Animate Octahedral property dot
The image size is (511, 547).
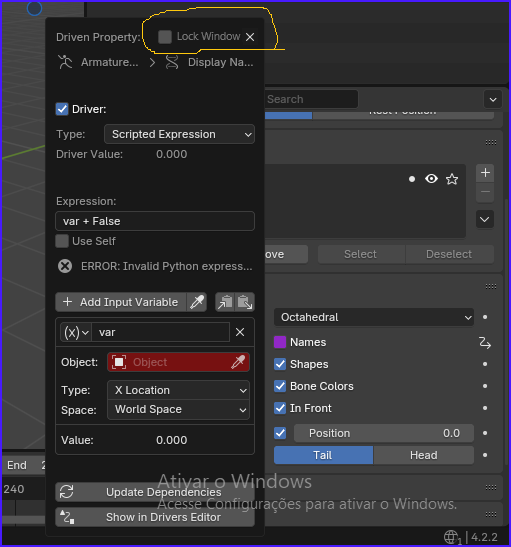pyautogui.click(x=485, y=317)
